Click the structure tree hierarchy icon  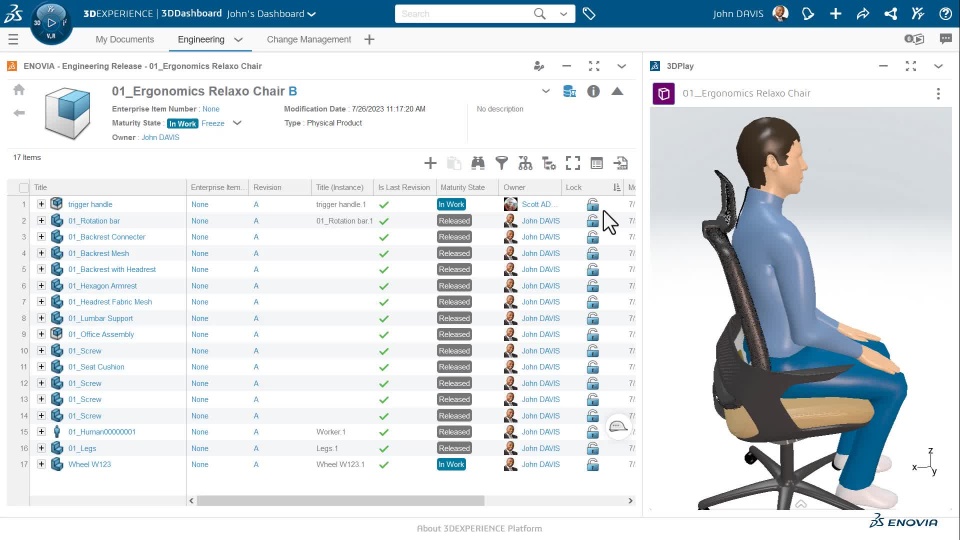[x=525, y=163]
